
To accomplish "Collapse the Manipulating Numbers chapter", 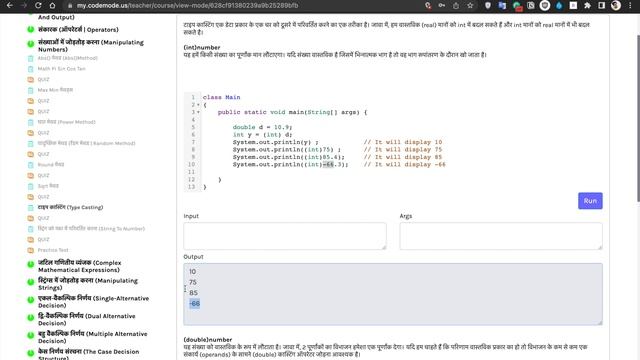I will 91,46.
